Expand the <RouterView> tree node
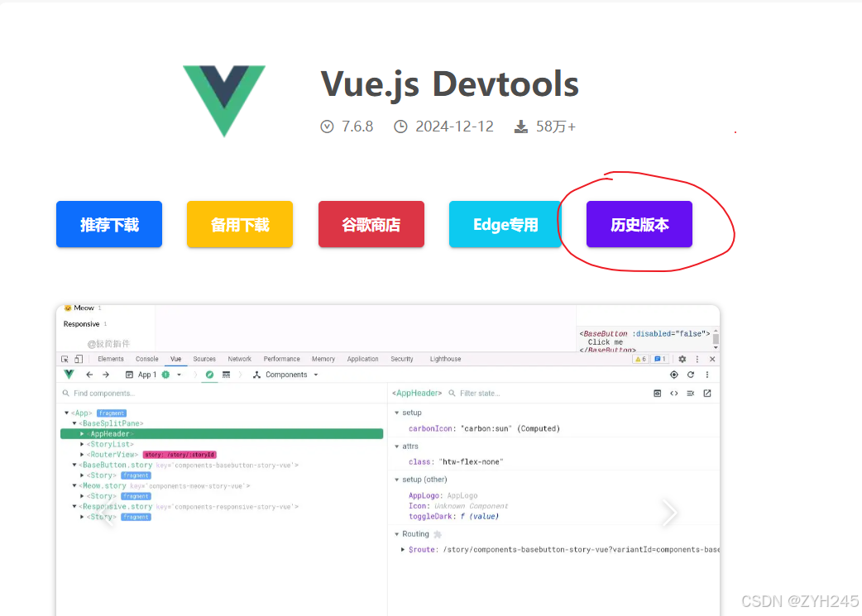This screenshot has height=616, width=862. coord(82,455)
